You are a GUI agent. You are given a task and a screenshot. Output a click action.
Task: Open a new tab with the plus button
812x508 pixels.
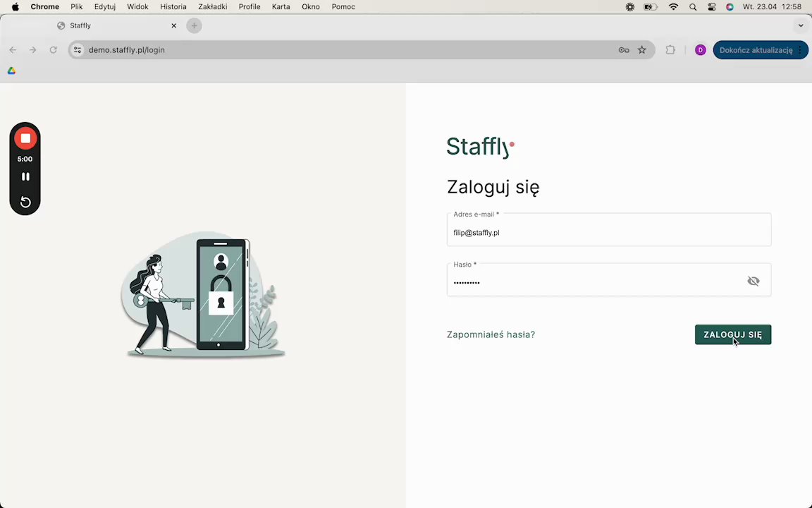[x=195, y=25]
